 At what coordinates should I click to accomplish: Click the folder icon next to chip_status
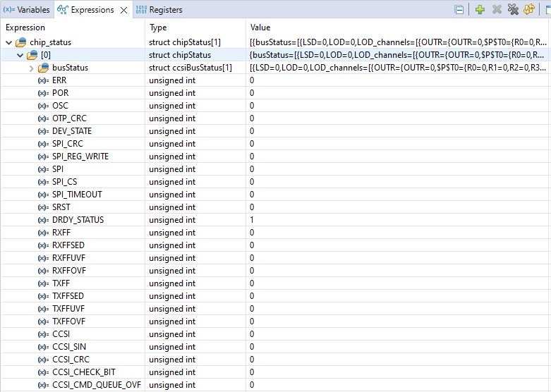[20, 42]
